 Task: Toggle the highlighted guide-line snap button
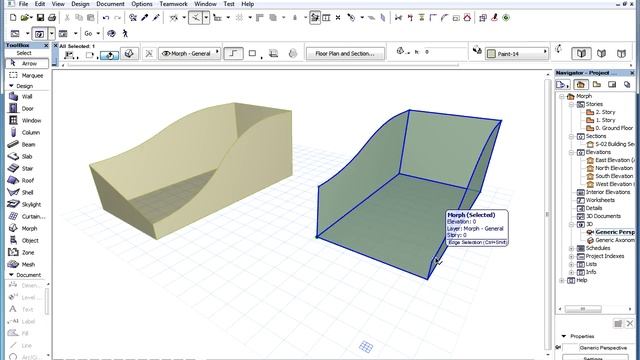tap(196, 18)
